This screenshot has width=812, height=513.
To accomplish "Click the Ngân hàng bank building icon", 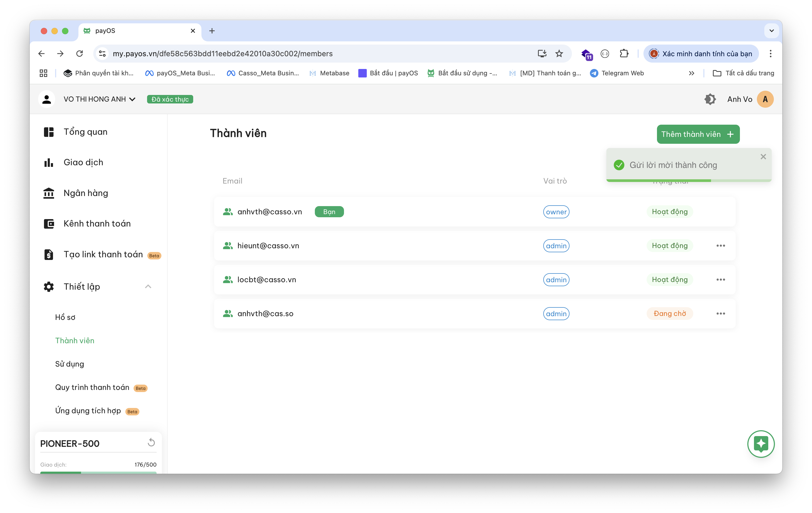I will 49,193.
